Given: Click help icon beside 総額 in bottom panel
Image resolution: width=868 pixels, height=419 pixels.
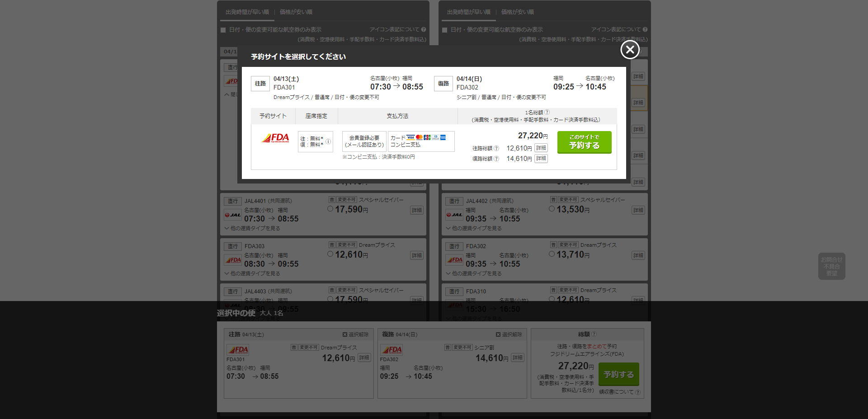Looking at the screenshot, I should (x=594, y=334).
